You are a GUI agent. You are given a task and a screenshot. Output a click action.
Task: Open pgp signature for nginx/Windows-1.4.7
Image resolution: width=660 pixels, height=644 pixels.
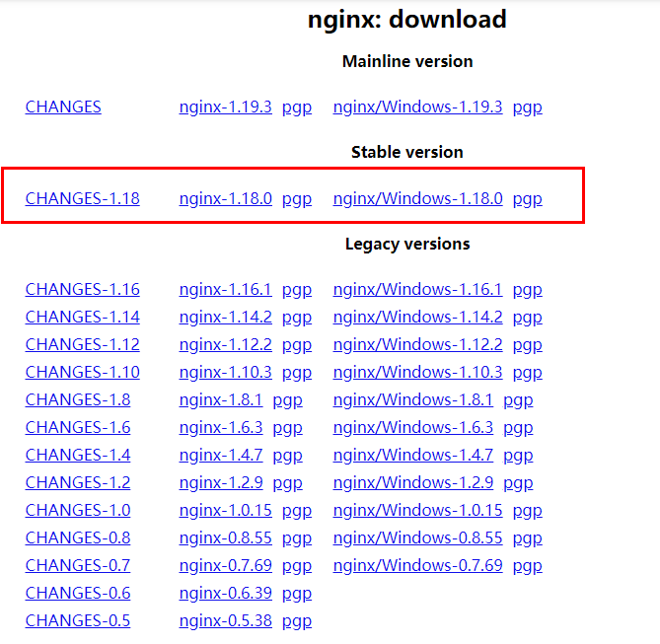pos(518,458)
